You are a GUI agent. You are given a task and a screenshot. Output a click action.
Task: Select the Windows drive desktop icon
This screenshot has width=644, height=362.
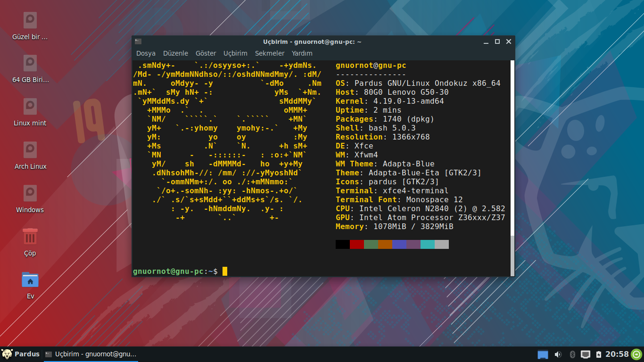click(30, 193)
